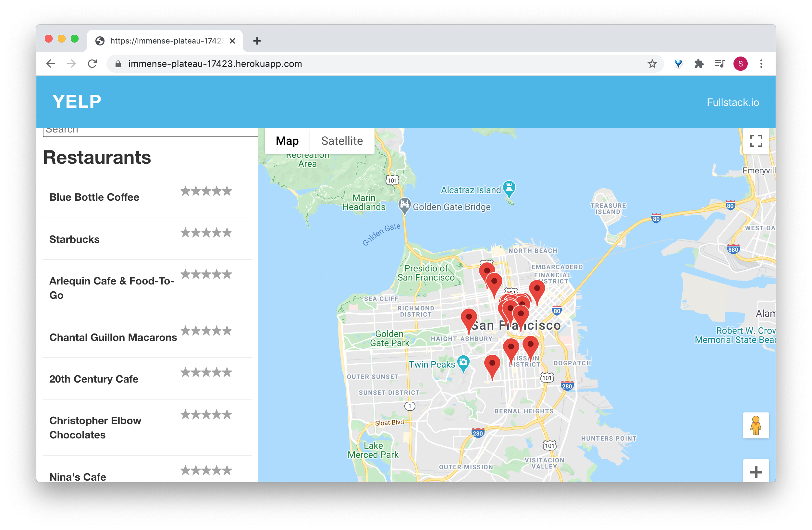
Task: Zoom in with the map plus button
Action: pyautogui.click(x=756, y=472)
